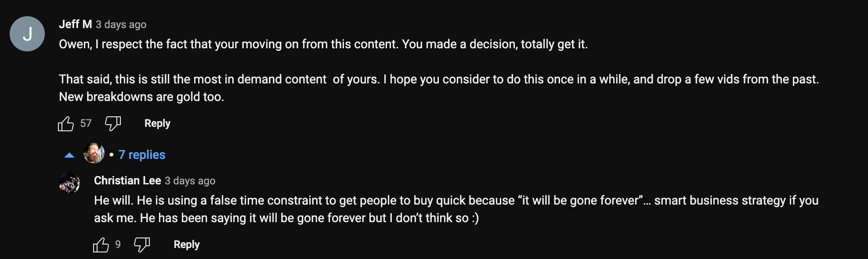The image size is (868, 259).
Task: Click the bearded creator avatar beside replies
Action: pos(94,154)
